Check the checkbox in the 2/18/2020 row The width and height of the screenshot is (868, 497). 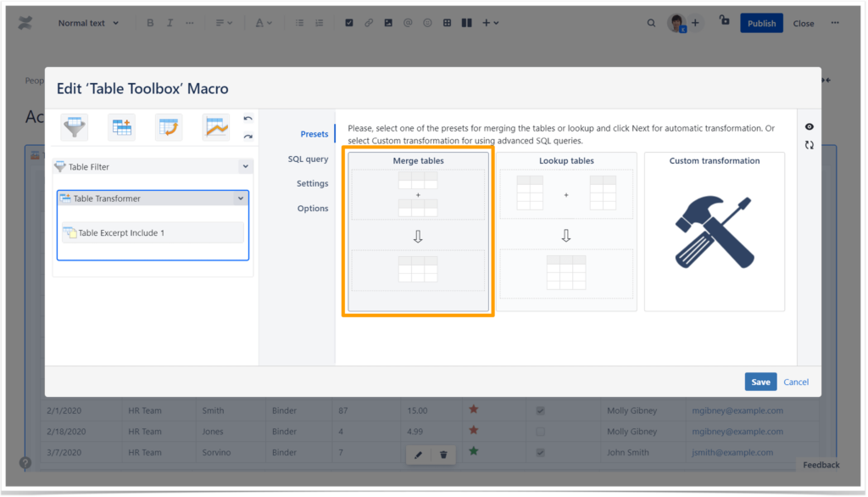[541, 431]
